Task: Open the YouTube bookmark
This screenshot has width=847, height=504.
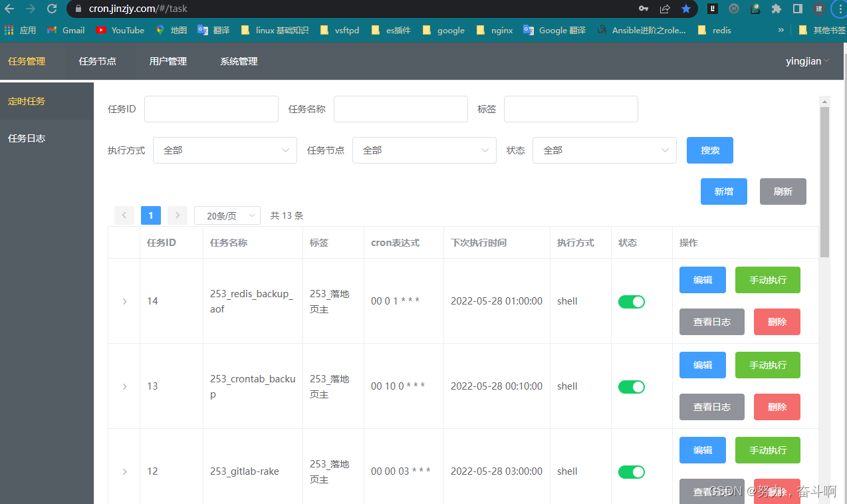Action: tap(120, 30)
